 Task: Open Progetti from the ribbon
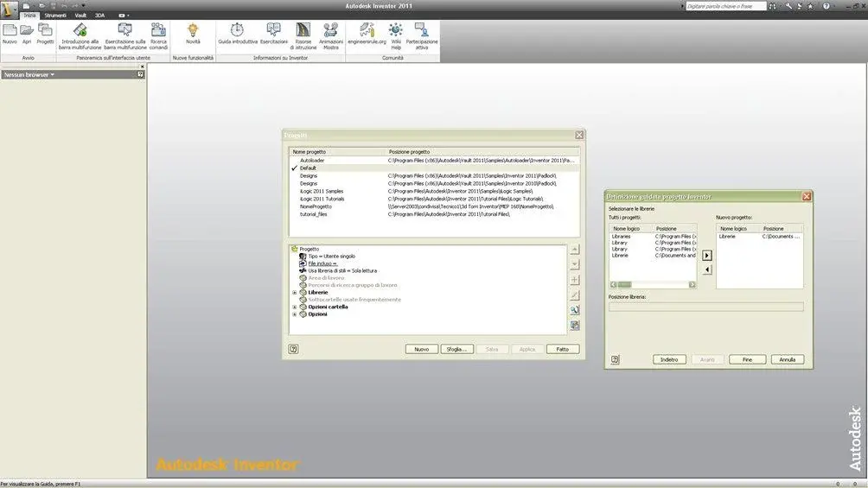[45, 34]
